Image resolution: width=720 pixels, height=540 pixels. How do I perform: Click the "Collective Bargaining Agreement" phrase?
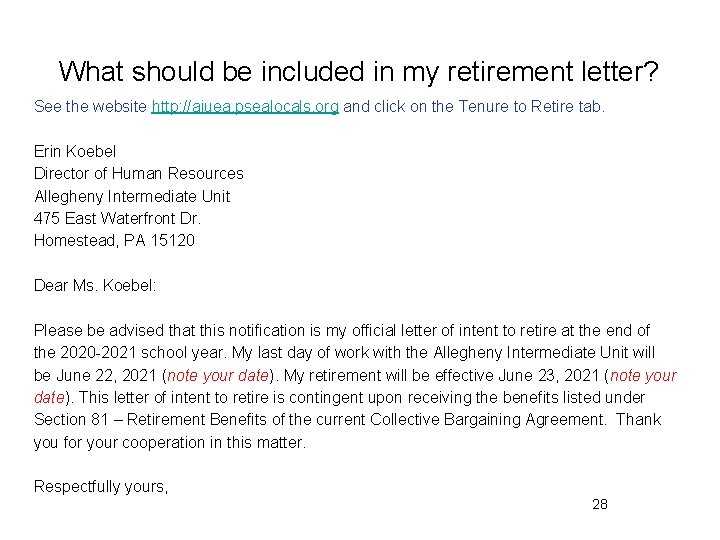point(489,419)
